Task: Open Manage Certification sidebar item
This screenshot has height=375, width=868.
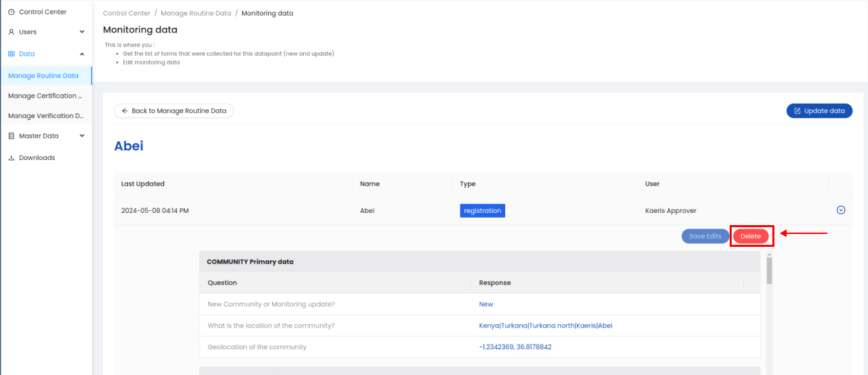Action: click(45, 96)
